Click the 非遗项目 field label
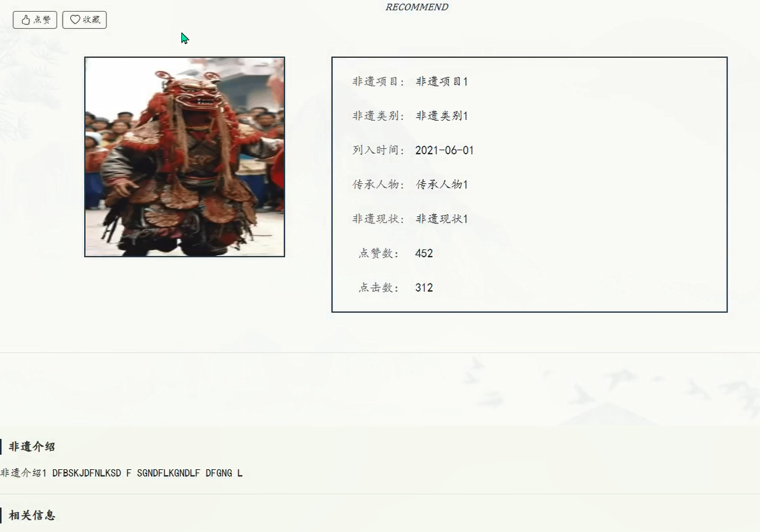This screenshot has height=532, width=760. [378, 81]
